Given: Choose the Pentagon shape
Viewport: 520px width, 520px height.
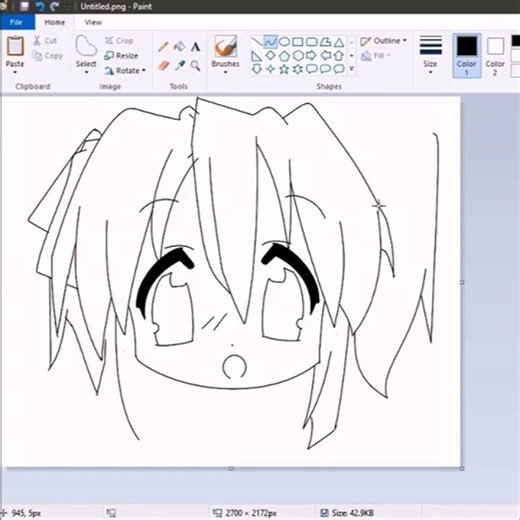Looking at the screenshot, I should point(284,56).
